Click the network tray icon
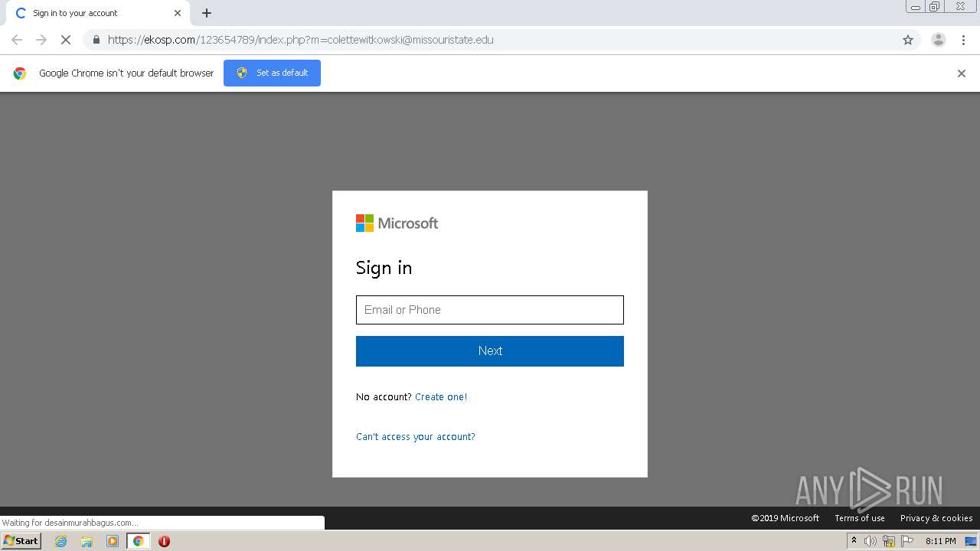This screenshot has height=551, width=980. click(889, 541)
